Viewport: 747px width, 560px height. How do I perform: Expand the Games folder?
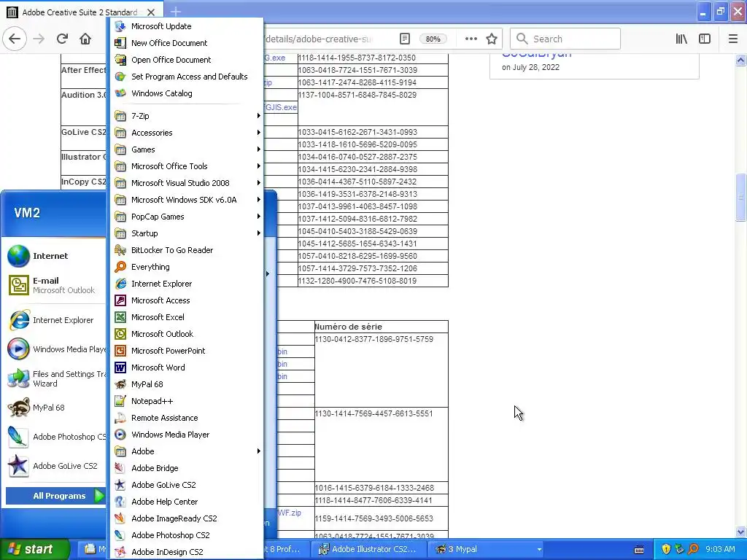[x=186, y=149]
